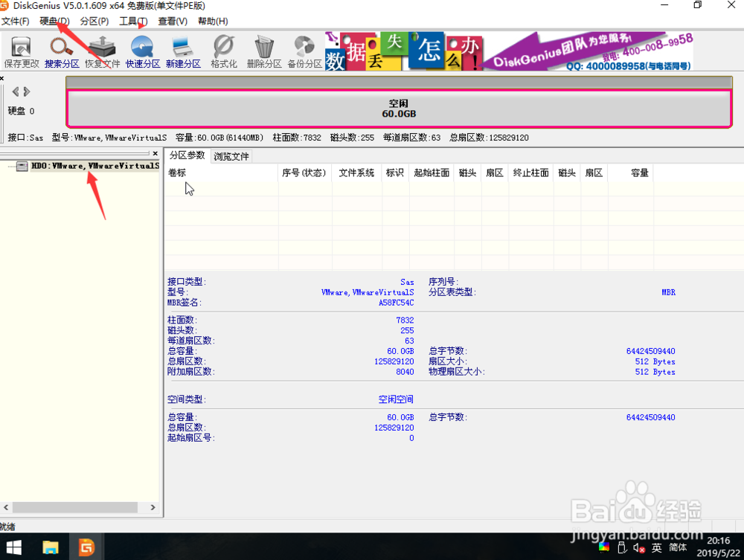Open the File (文件) menu
This screenshot has width=744, height=560.
[15, 22]
